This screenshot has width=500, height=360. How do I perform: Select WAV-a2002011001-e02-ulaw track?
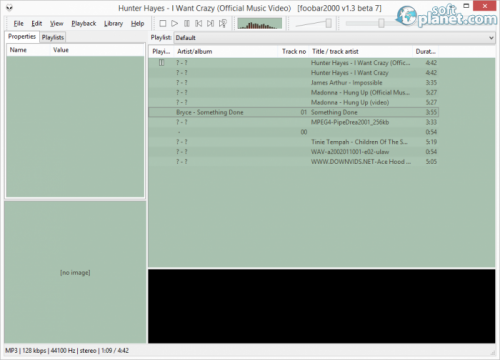tap(293, 152)
